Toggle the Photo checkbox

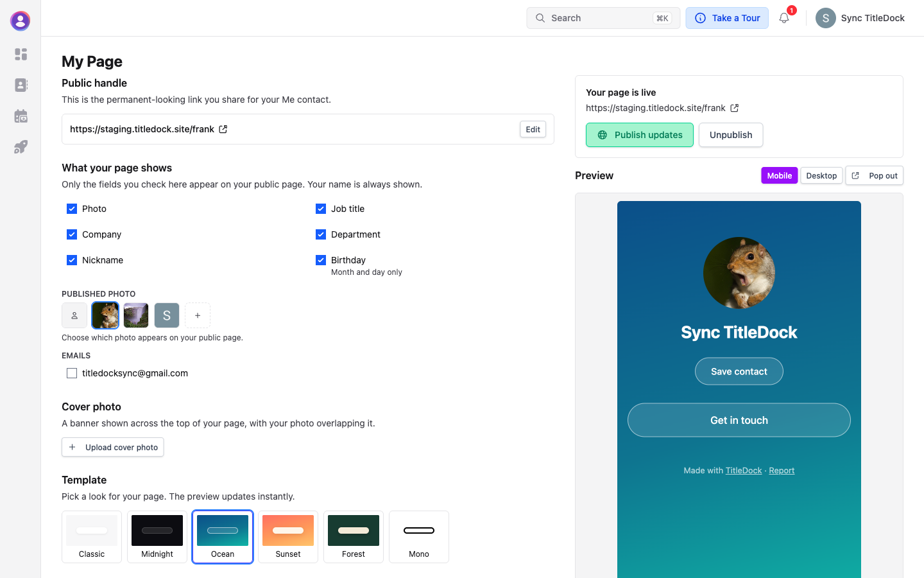click(x=72, y=209)
